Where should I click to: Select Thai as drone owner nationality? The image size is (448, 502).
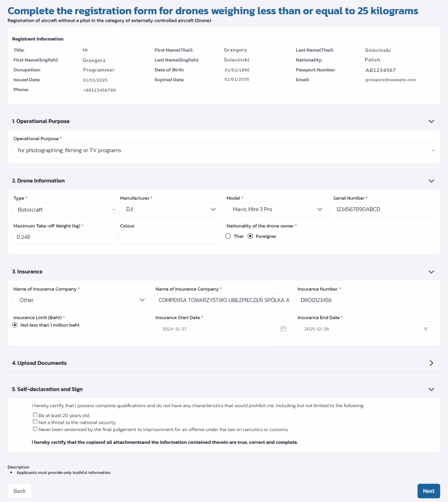[228, 236]
